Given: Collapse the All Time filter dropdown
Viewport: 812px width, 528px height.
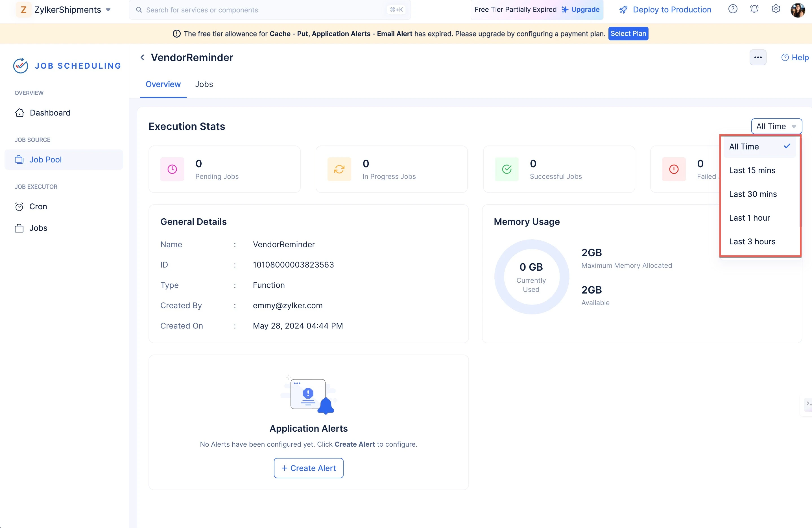Looking at the screenshot, I should (776, 126).
